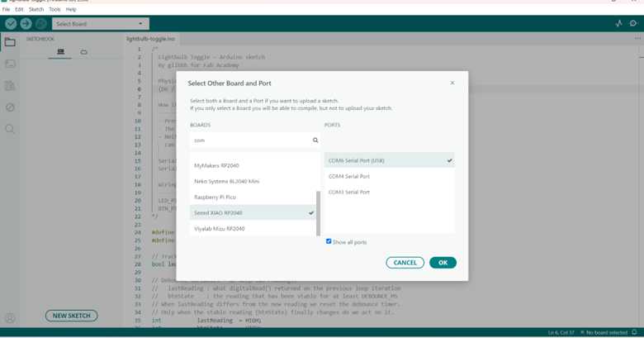The width and height of the screenshot is (644, 338).
Task: Open the Debug sidebar icon
Action: point(10,107)
